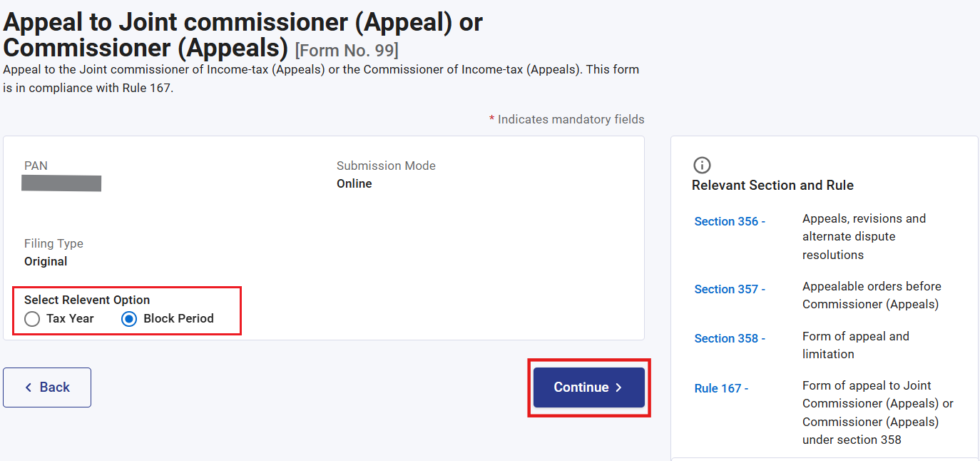This screenshot has height=461, width=980.
Task: Open the Section 357 link
Action: (x=730, y=289)
